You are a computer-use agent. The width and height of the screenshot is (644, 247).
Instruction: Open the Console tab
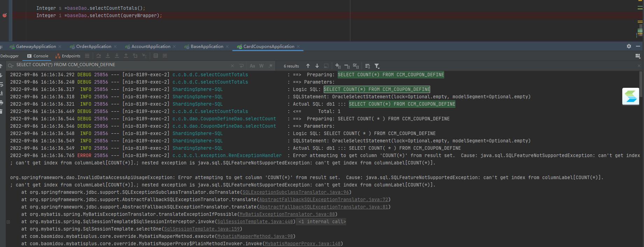point(37,56)
